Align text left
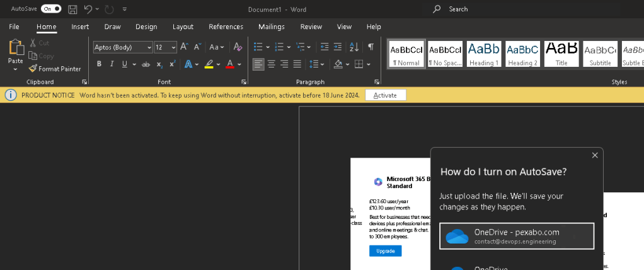The height and width of the screenshot is (270, 644). click(258, 64)
